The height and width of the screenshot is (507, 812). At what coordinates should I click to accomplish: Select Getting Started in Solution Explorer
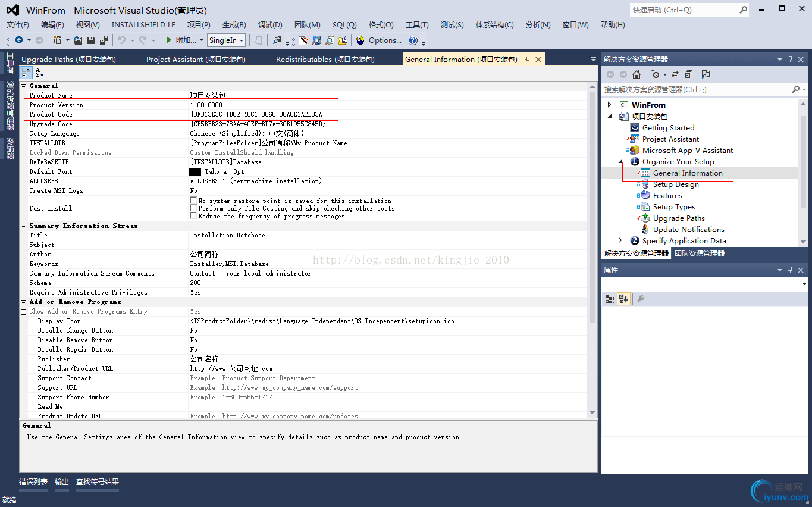point(668,127)
